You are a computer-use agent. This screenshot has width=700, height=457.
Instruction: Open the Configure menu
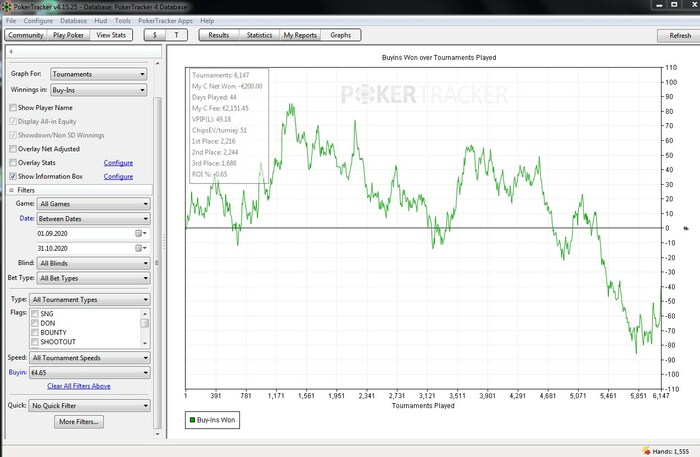38,21
